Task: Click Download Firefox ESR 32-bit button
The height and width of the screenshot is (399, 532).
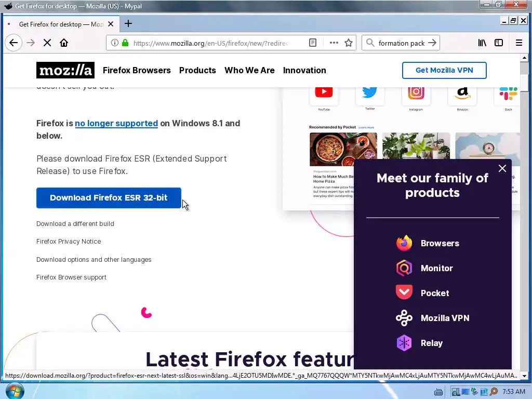Action: point(109,198)
